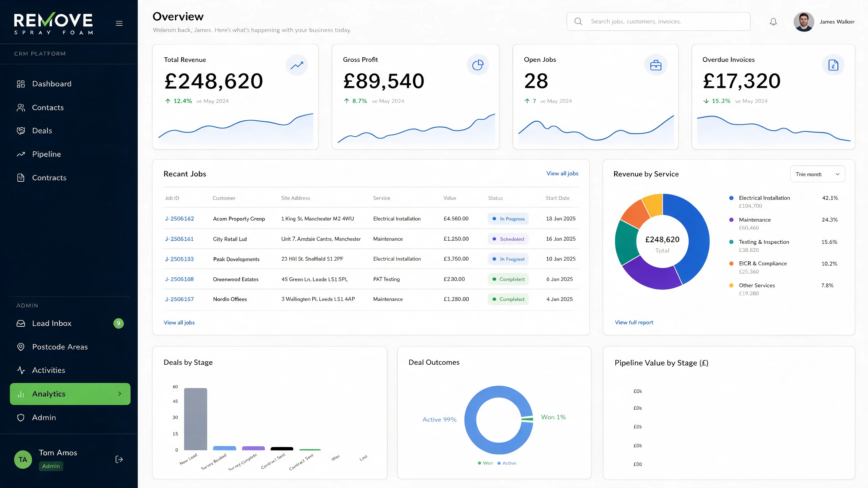
Task: Open the This month period dropdown
Action: (x=817, y=174)
